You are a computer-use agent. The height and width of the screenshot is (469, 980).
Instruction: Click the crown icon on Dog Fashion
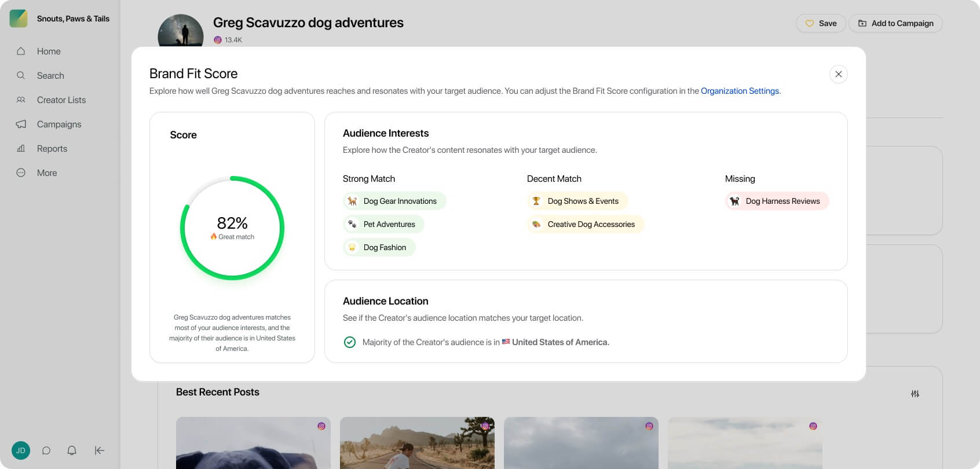[x=352, y=247]
